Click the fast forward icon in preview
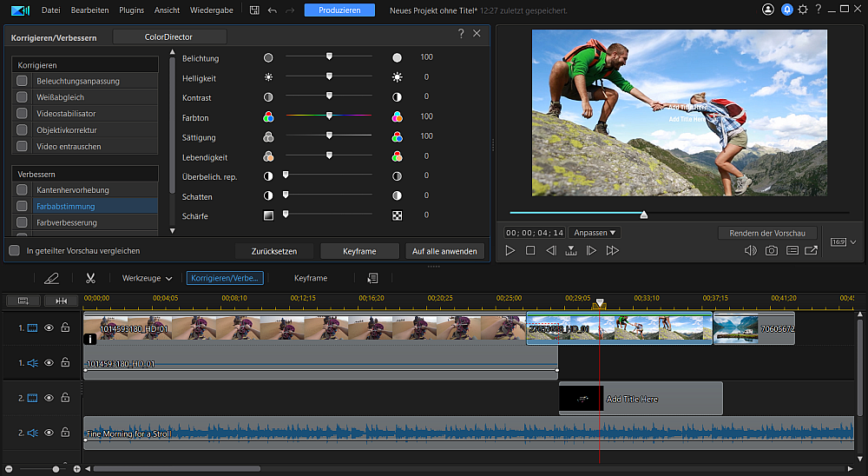The height and width of the screenshot is (476, 868). click(613, 251)
